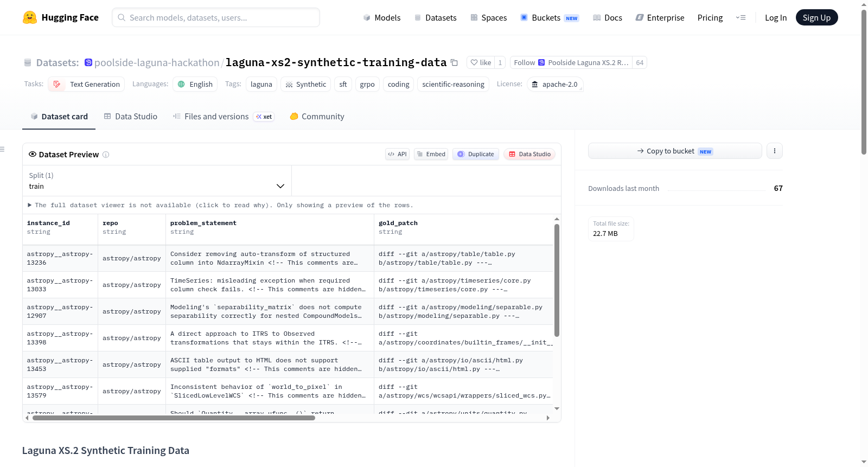
Task: Click the ASCII table output problem statement cell
Action: point(270,364)
